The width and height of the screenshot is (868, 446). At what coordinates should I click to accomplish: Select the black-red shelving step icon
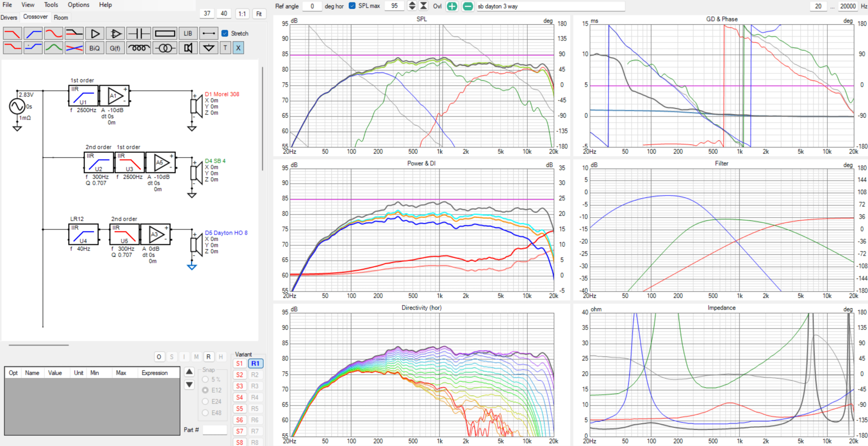click(74, 33)
